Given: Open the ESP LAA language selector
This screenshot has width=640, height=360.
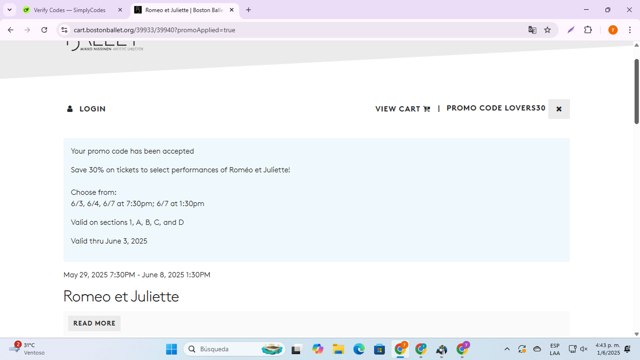Looking at the screenshot, I should pos(554,349).
